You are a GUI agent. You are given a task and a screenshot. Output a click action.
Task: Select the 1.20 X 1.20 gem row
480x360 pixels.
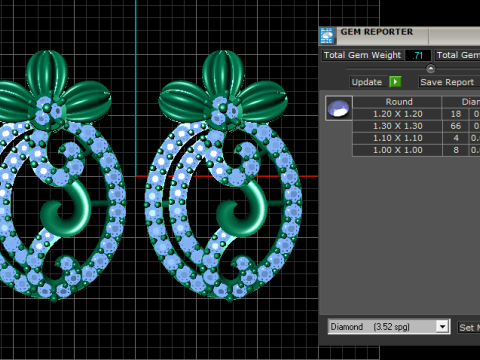pyautogui.click(x=416, y=114)
